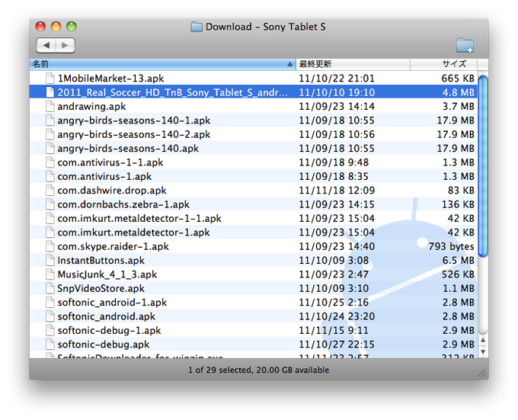
Task: Click the size value 136 KB
Action: (x=459, y=204)
